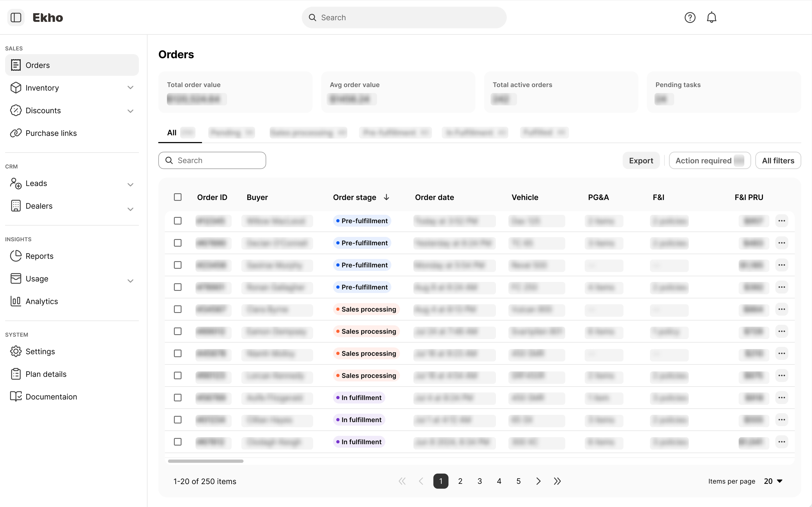Check the select-all orders checkbox
The width and height of the screenshot is (812, 507).
point(178,197)
